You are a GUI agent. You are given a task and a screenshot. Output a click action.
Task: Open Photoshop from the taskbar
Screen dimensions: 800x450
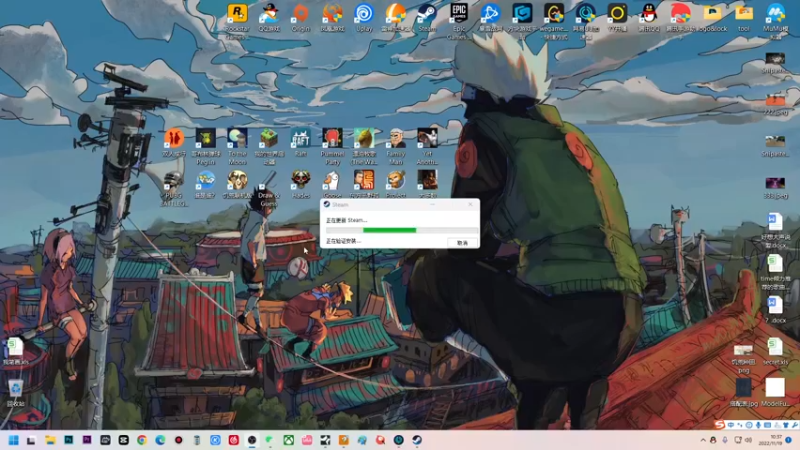point(68,440)
